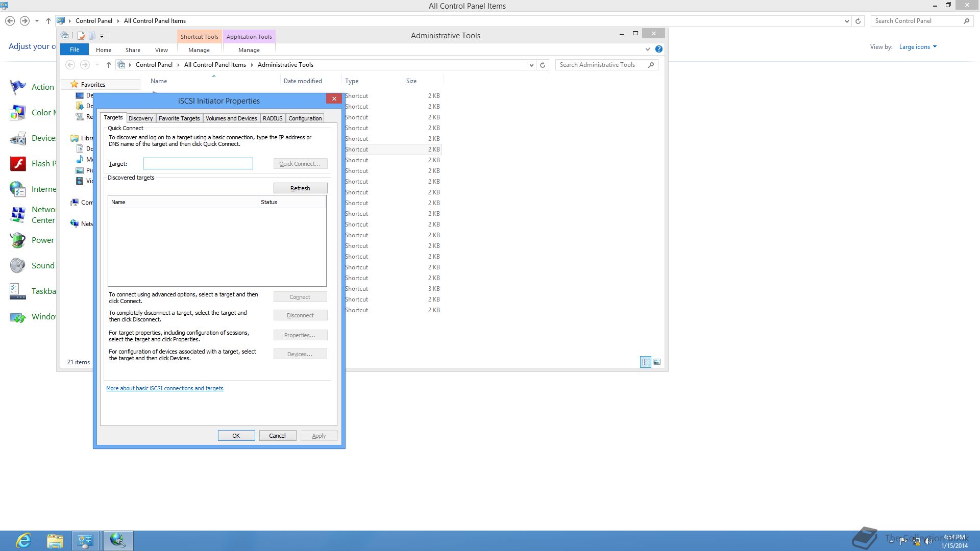Open the recent locations dropdown in Control Panel
This screenshot has width=980, height=551.
(37, 21)
